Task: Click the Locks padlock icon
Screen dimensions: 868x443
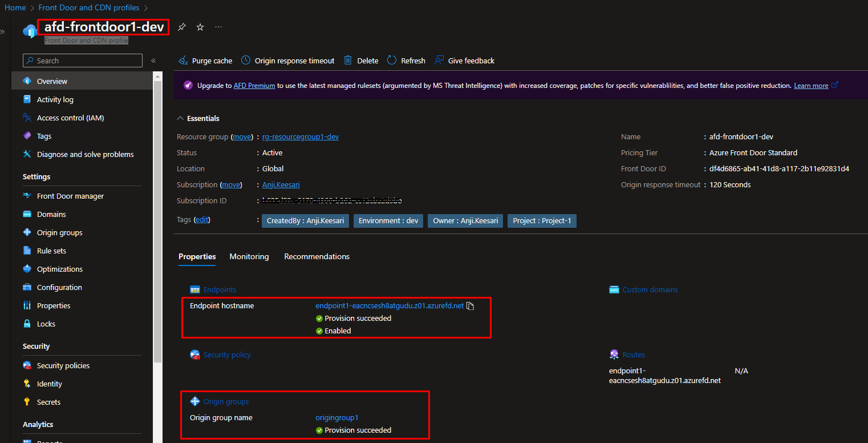Action: click(27, 324)
